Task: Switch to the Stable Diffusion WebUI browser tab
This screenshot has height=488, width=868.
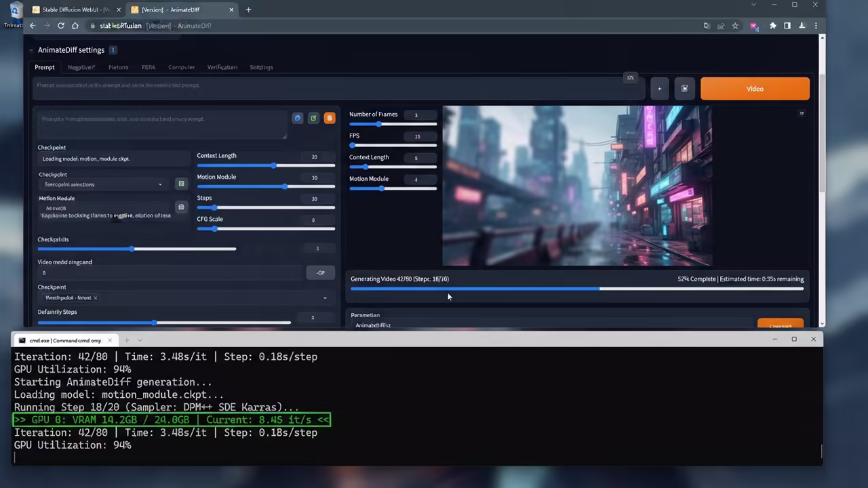Action: [x=75, y=9]
